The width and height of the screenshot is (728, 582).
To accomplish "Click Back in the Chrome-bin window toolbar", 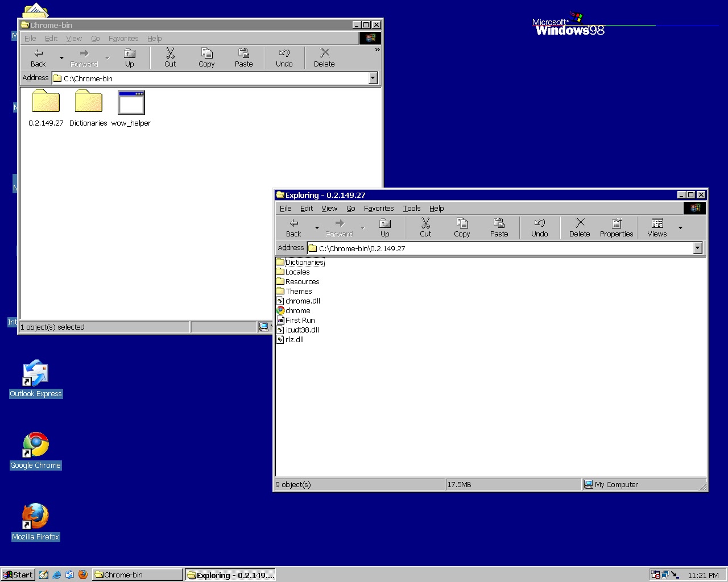I will (38, 57).
